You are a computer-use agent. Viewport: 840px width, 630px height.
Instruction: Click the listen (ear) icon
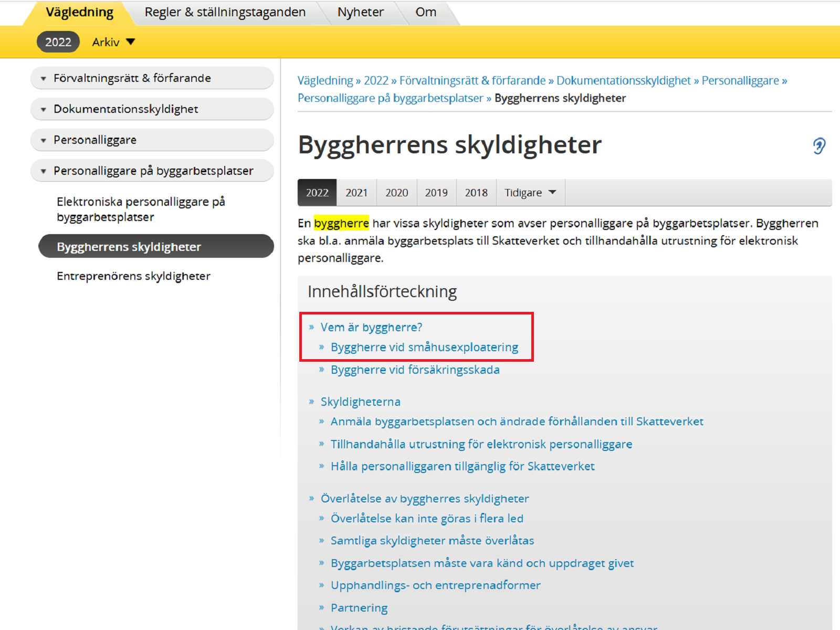click(819, 146)
